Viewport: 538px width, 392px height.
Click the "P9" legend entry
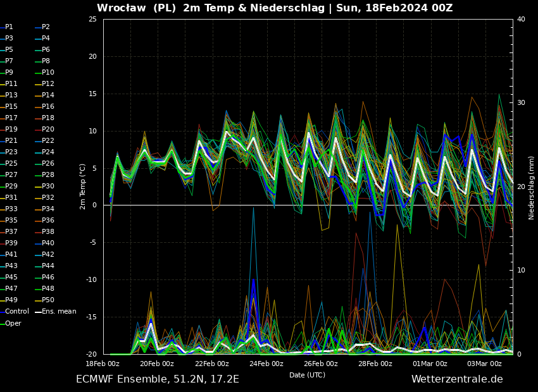coord(6,72)
